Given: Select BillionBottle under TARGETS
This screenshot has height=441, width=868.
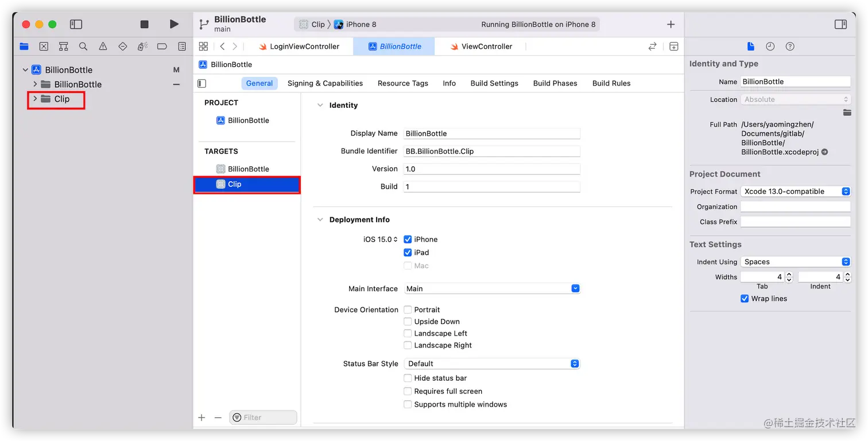Looking at the screenshot, I should pyautogui.click(x=242, y=169).
